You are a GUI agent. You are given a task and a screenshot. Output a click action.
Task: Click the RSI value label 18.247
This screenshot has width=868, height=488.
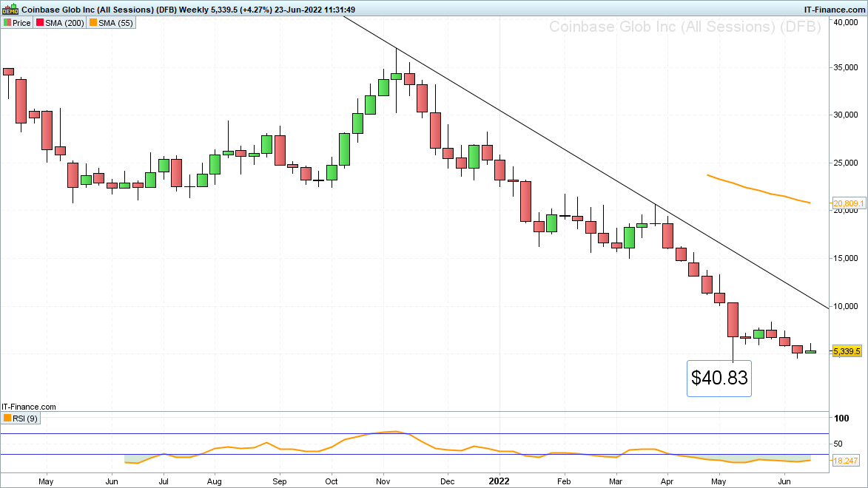[846, 461]
